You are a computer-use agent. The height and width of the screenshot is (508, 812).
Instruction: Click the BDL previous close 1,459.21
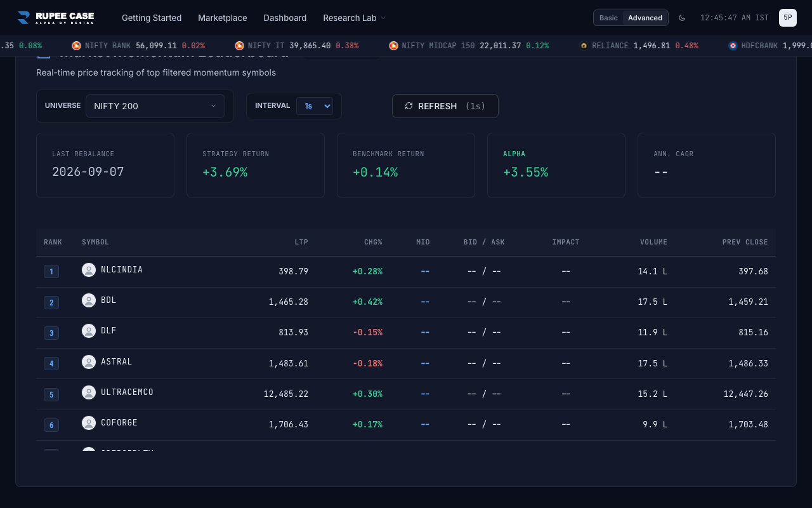point(748,302)
